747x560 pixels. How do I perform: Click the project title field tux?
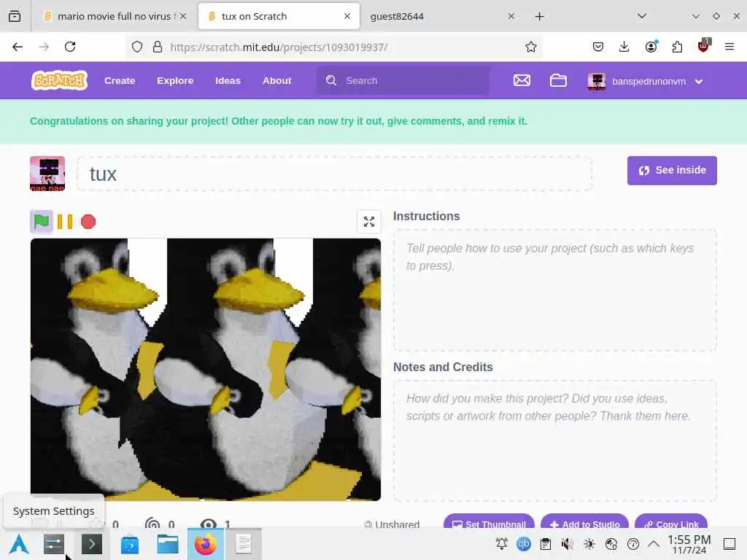pos(334,174)
